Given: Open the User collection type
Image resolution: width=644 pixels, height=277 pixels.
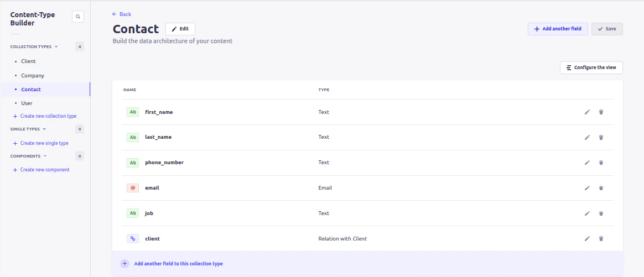Looking at the screenshot, I should click(x=27, y=103).
